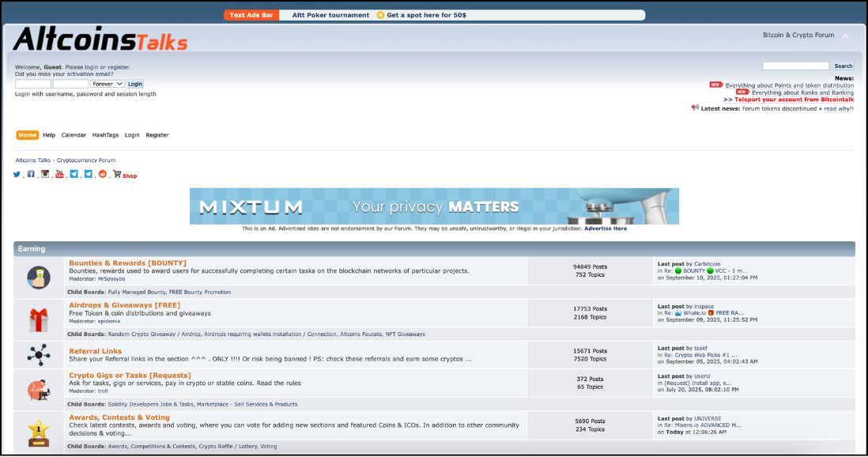Viewport: 868px width, 457px height.
Task: Click the Bounties & Rewards board icon
Action: 39,277
